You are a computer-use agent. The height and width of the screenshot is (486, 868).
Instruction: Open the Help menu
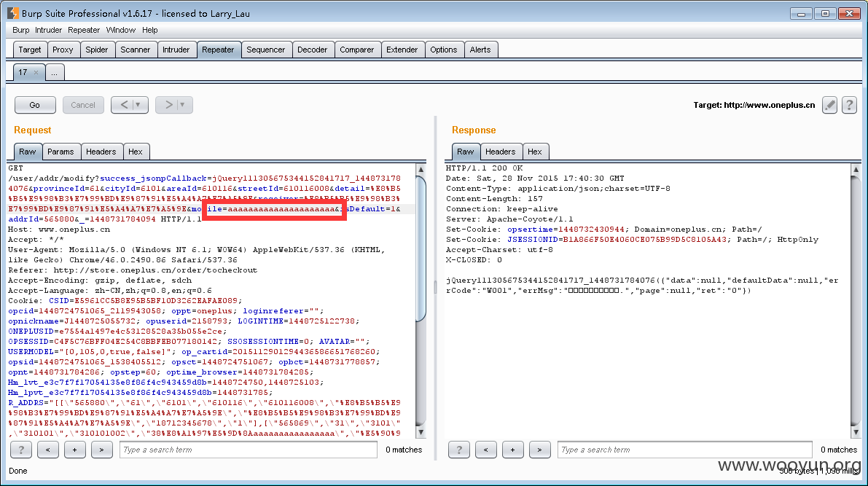pyautogui.click(x=149, y=30)
